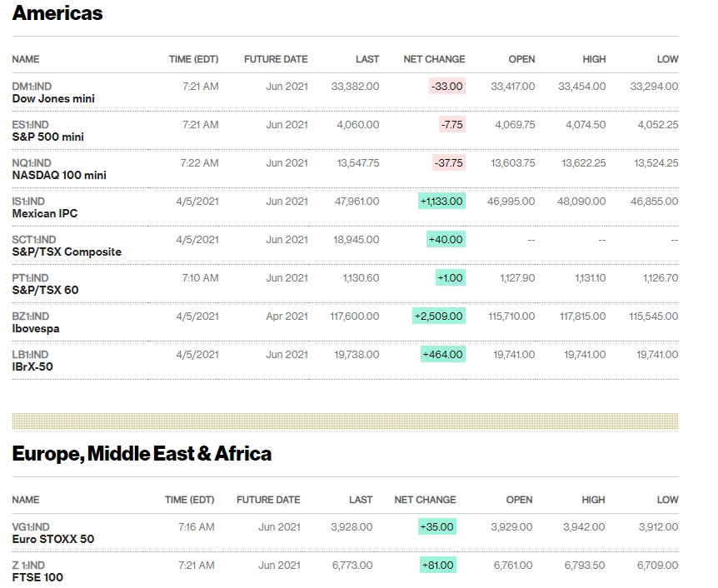Click the last price 33,382.00
Viewport: 718px width, 588px height.
355,87
